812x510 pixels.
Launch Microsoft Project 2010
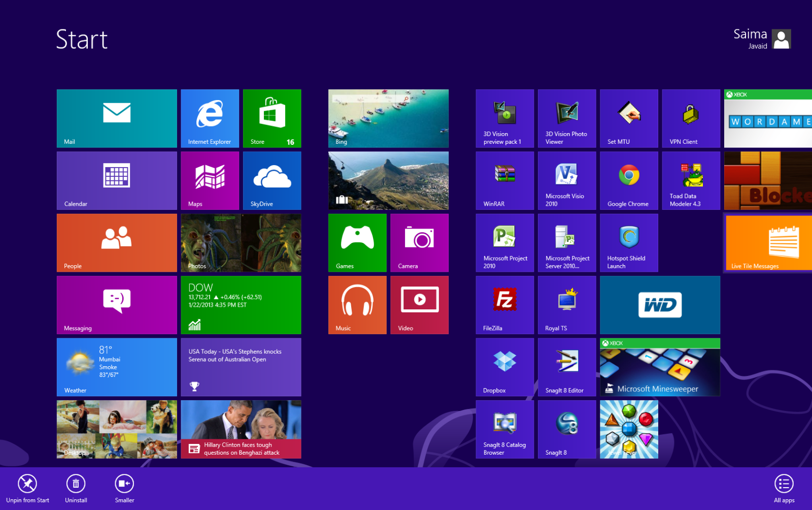(x=505, y=243)
